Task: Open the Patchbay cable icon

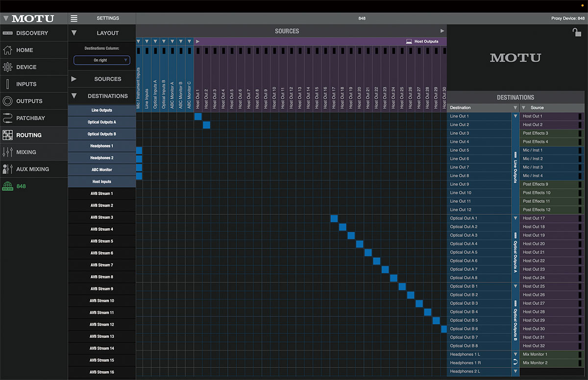Action: [7, 118]
